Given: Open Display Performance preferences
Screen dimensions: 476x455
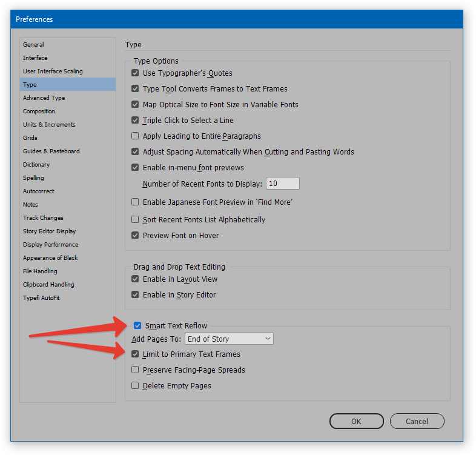Looking at the screenshot, I should (67, 245).
